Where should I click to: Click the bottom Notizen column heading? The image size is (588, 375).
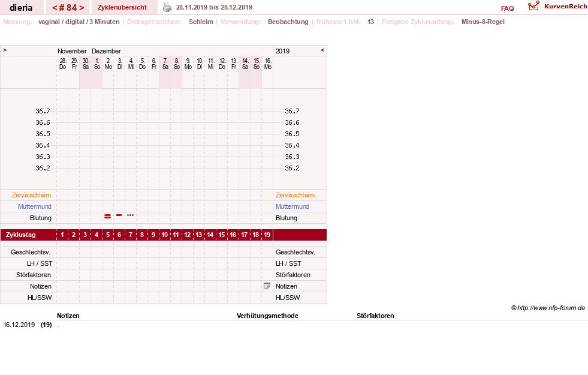click(x=68, y=316)
